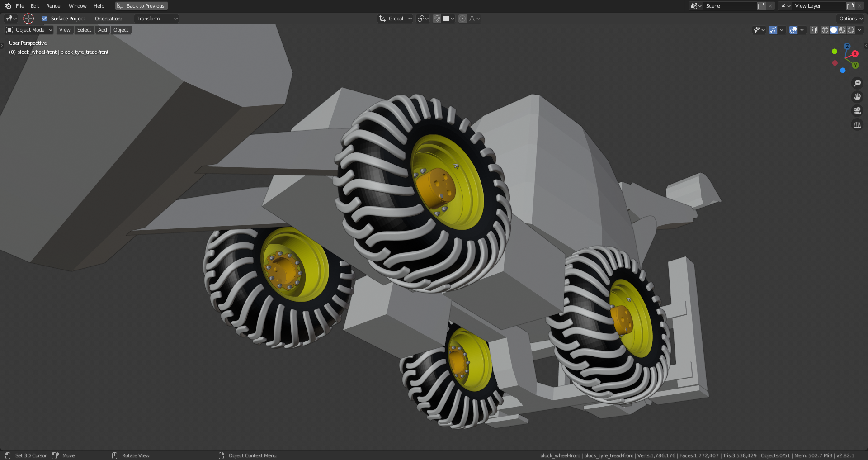Viewport: 868px width, 460px height.
Task: Create a new scene with the copy icon
Action: (x=761, y=6)
